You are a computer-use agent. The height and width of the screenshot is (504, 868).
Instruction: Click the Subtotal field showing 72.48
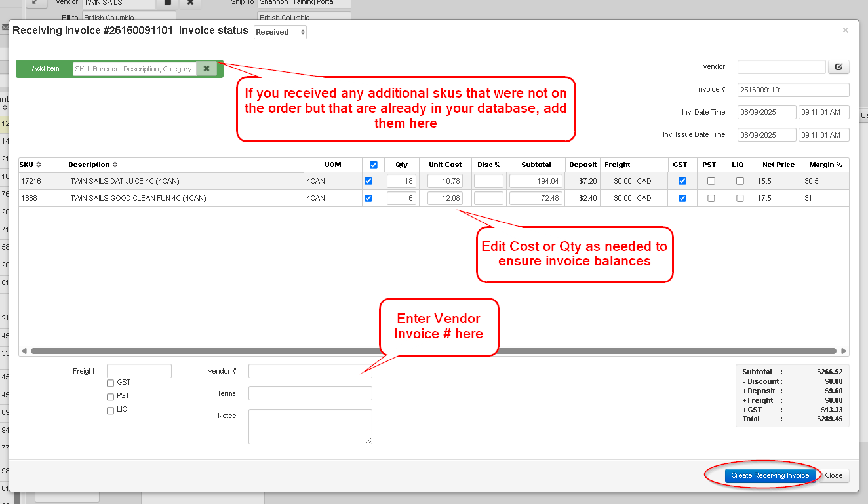pos(536,198)
